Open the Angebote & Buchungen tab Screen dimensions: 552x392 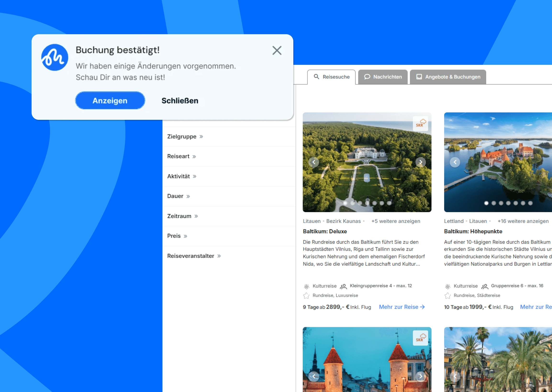pos(448,77)
